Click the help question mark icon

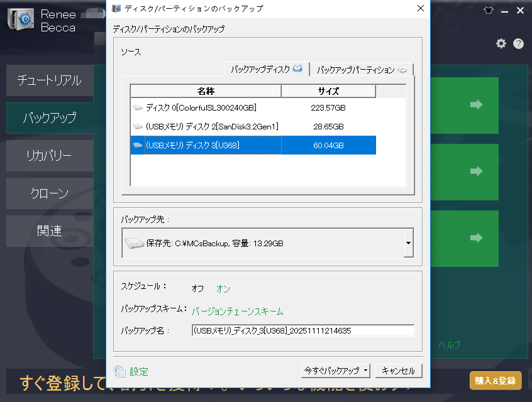pyautogui.click(x=517, y=43)
